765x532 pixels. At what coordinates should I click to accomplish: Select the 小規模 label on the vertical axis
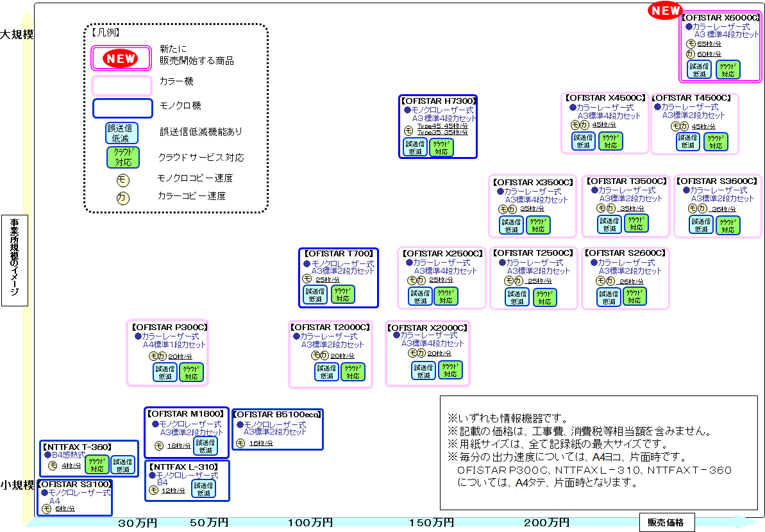(x=17, y=485)
